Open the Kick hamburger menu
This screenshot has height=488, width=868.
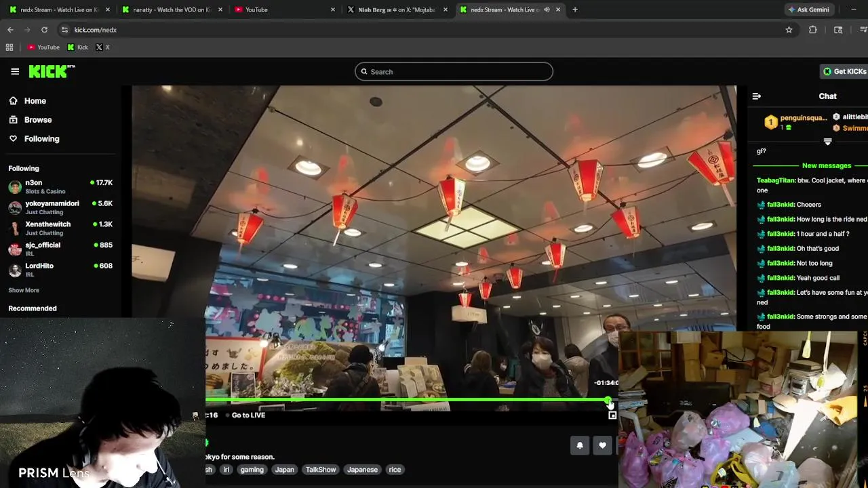click(15, 71)
